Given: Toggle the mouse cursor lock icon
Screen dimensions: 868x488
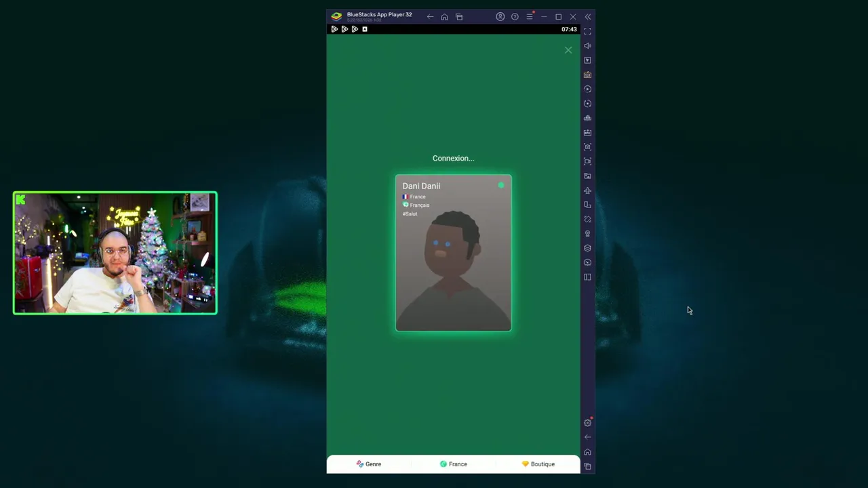Looking at the screenshot, I should 588,60.
